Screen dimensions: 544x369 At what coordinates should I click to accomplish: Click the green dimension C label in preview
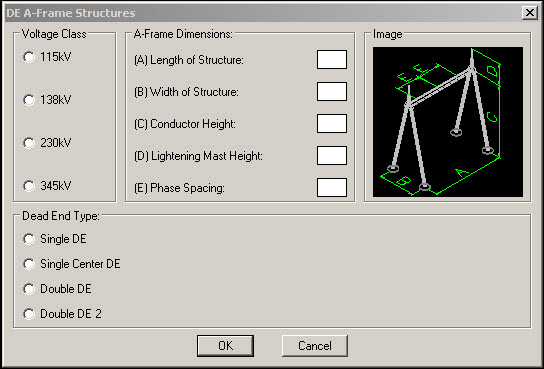[492, 117]
